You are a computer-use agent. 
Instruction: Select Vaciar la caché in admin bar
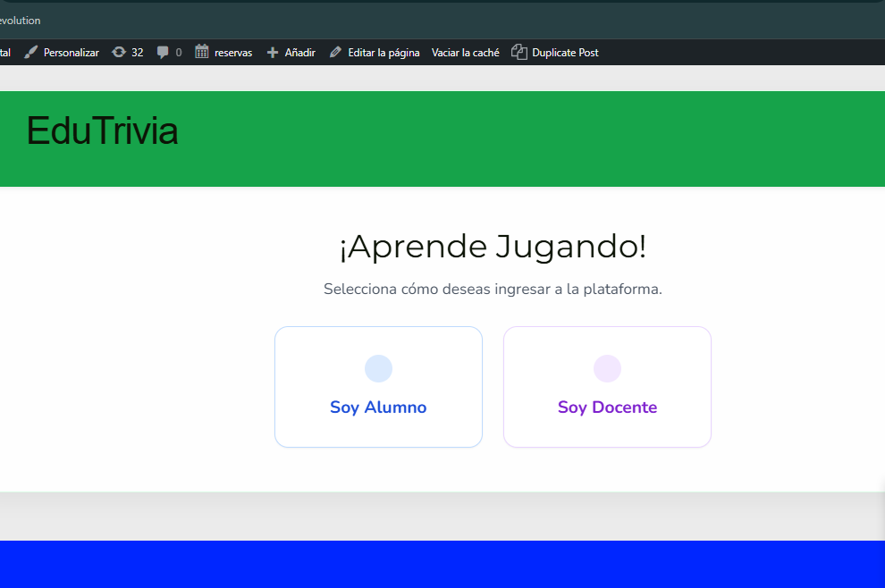(465, 53)
